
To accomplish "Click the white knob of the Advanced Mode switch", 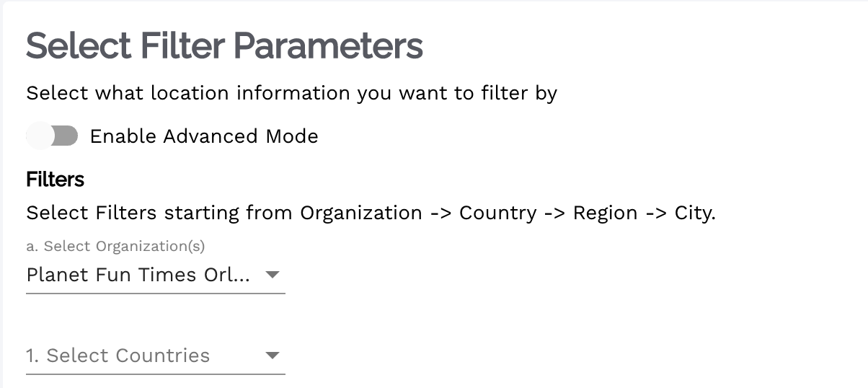I will [40, 136].
